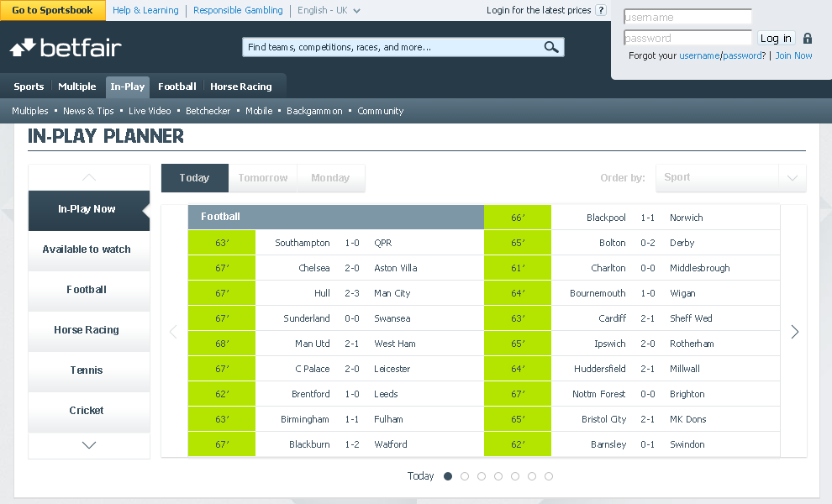The height and width of the screenshot is (504, 832).
Task: Switch to the In-Play tab
Action: coord(128,87)
